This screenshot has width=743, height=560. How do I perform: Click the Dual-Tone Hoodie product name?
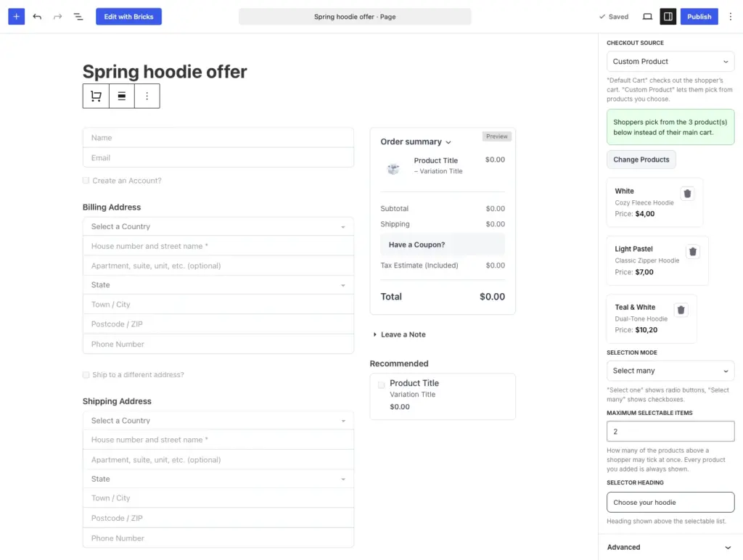[641, 319]
